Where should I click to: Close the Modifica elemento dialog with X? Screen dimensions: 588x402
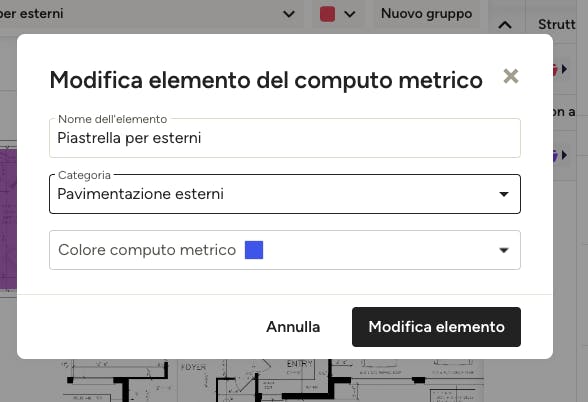[x=511, y=76]
